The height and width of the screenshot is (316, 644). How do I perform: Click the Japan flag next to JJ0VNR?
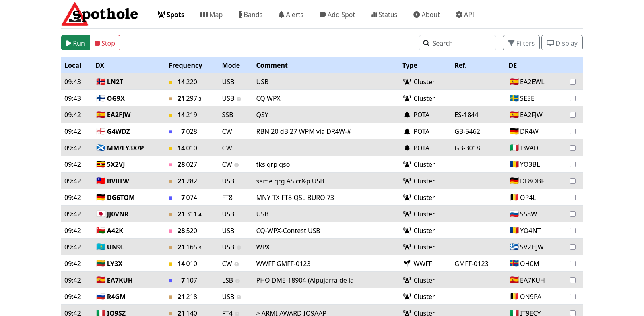[x=101, y=214]
